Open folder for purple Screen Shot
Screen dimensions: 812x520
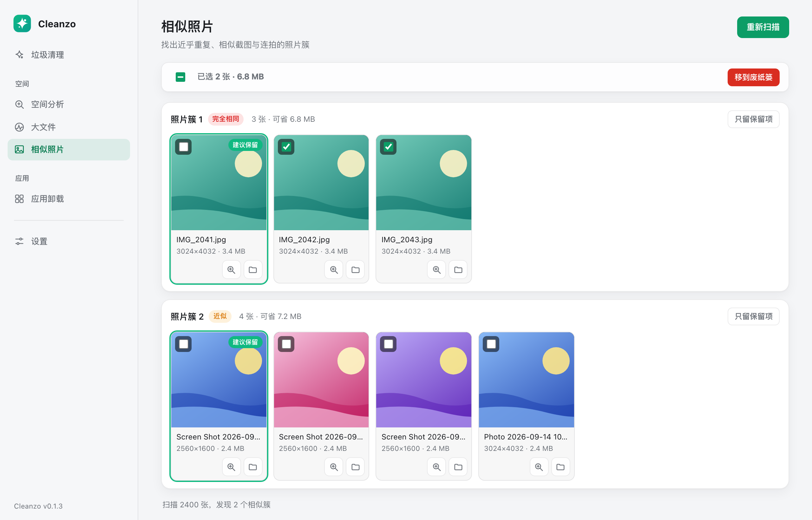tap(458, 467)
